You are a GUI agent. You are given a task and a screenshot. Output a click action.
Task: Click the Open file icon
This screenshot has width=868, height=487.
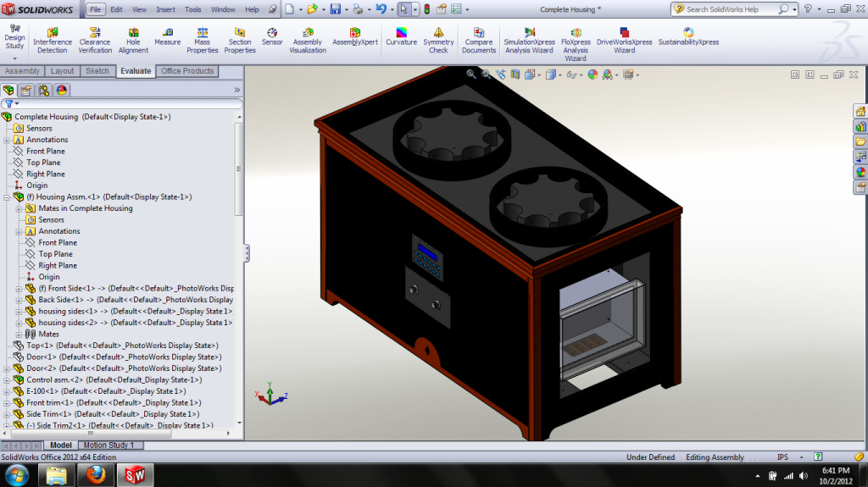point(312,9)
